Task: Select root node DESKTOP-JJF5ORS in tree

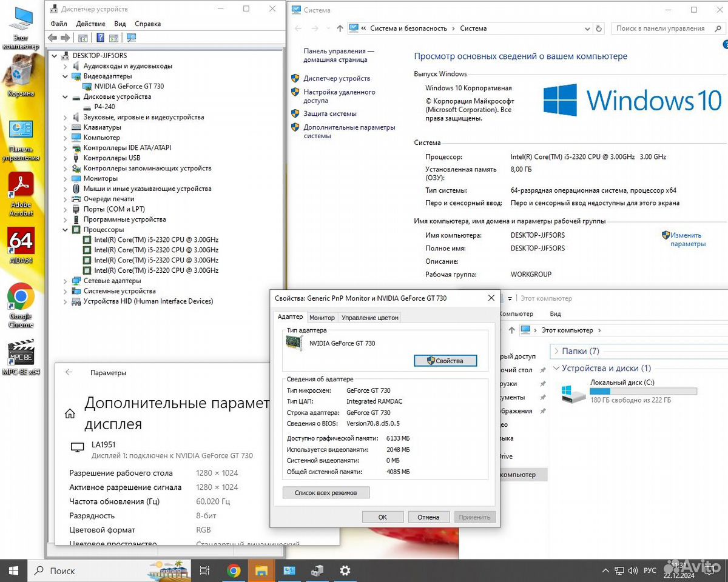Action: click(99, 56)
